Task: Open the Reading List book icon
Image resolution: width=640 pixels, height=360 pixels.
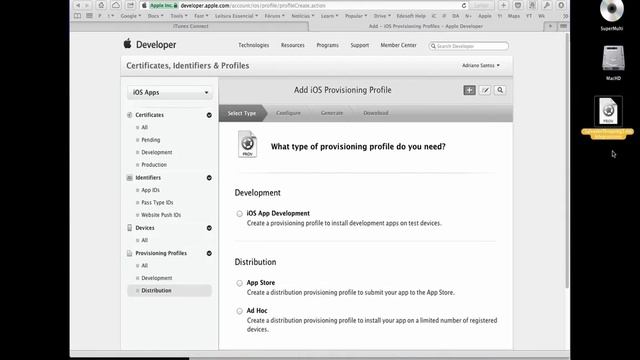Action: 78,16
